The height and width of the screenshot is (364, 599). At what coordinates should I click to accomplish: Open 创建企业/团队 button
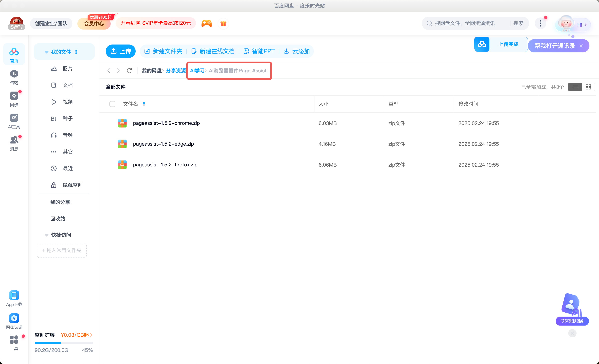tap(51, 23)
